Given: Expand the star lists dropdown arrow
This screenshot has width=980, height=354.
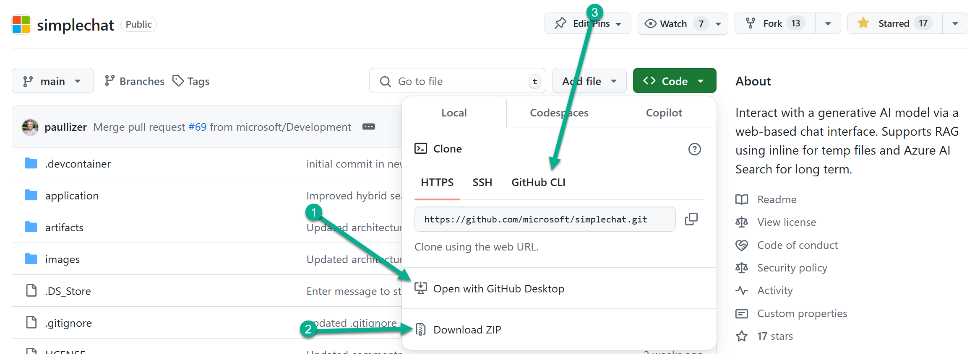Looking at the screenshot, I should tap(955, 23).
